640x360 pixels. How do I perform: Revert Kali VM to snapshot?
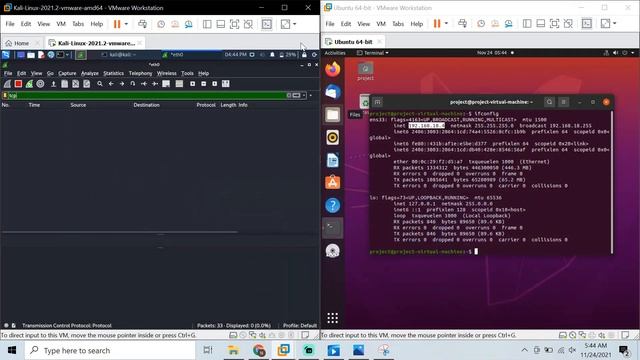pyautogui.click(x=175, y=24)
